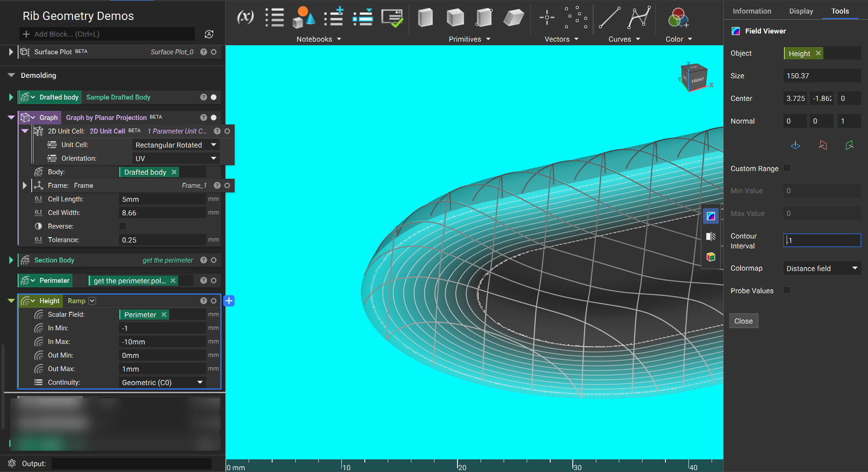This screenshot has width=868, height=472.
Task: Switch to the Display tab
Action: click(801, 11)
